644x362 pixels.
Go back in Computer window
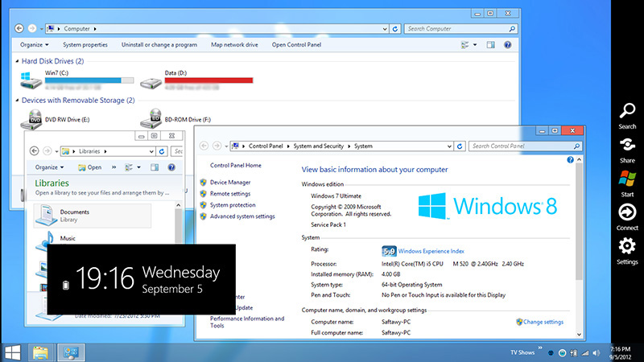point(19,28)
